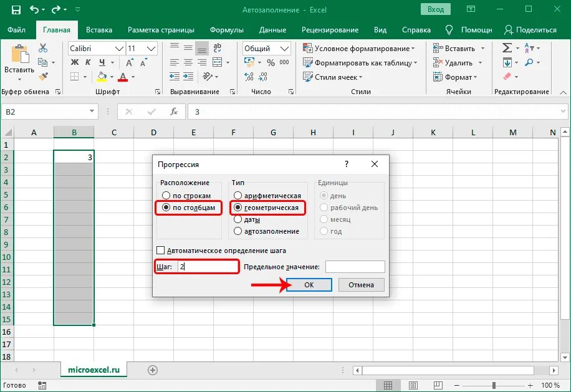Collapse the ribbon with the chevron

[563, 92]
